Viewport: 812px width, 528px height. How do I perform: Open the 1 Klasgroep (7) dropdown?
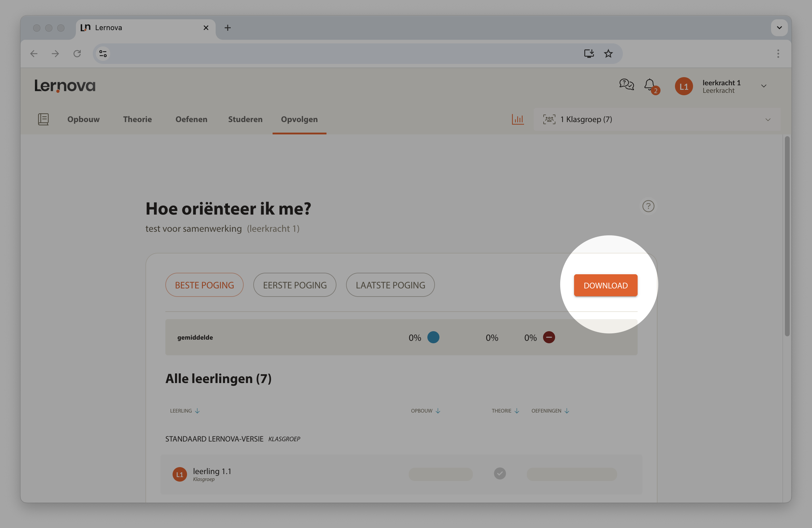(x=657, y=119)
